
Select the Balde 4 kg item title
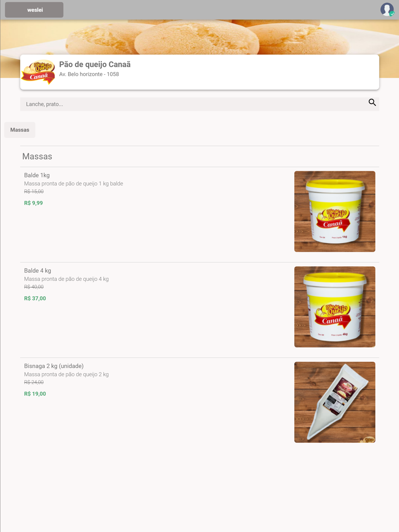pyautogui.click(x=38, y=270)
